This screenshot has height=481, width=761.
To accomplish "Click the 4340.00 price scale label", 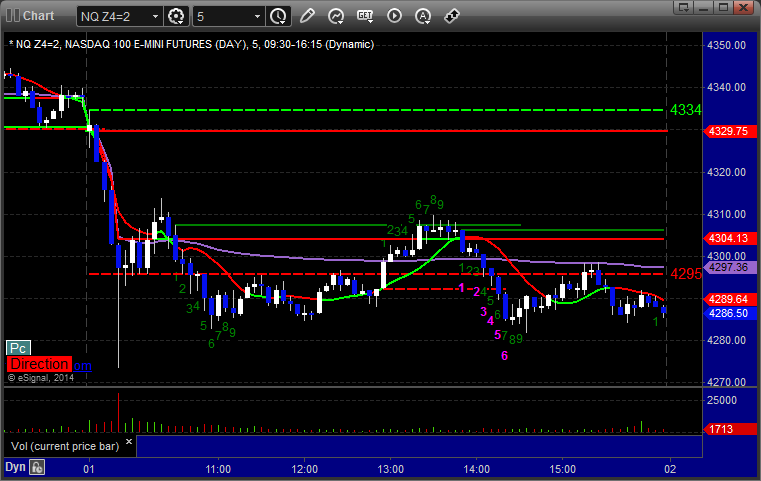I will tap(727, 87).
